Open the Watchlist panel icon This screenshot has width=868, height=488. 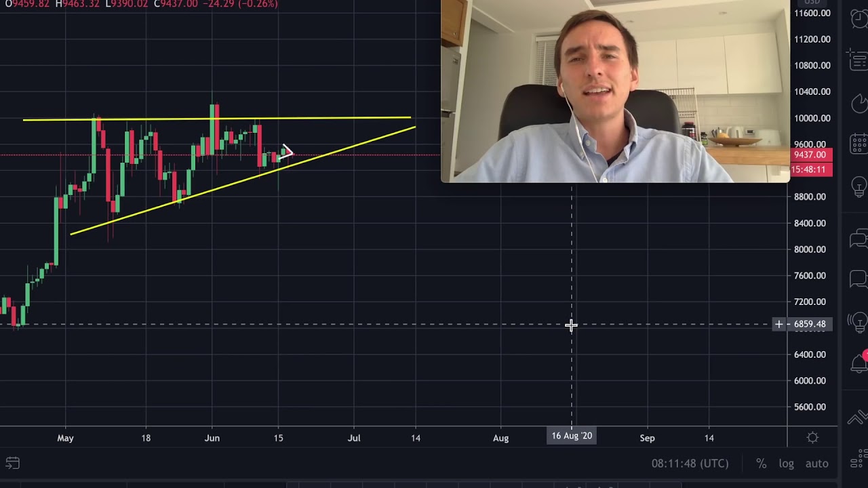pos(859,60)
